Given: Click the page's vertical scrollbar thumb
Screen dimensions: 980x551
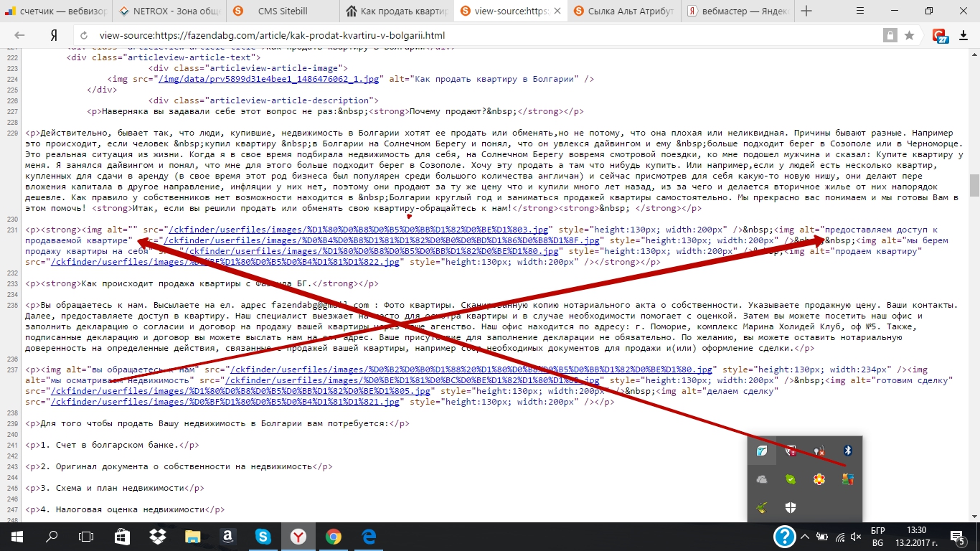Looking at the screenshot, I should [x=974, y=184].
